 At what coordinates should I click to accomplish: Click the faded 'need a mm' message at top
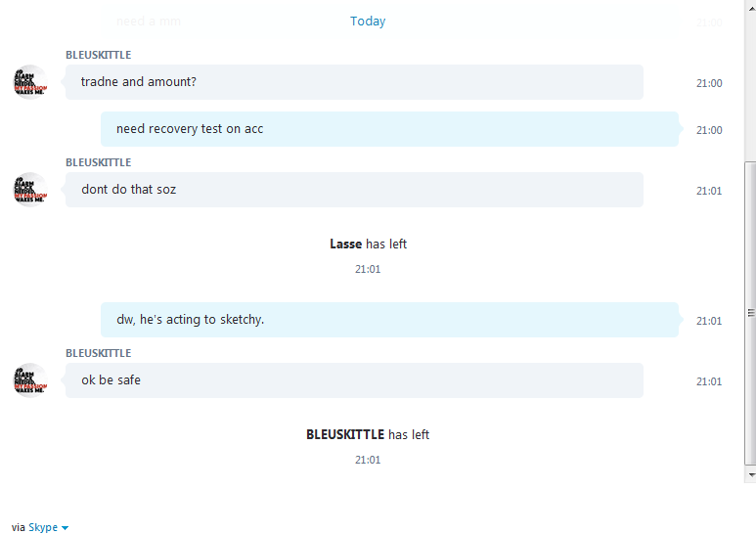(x=149, y=22)
